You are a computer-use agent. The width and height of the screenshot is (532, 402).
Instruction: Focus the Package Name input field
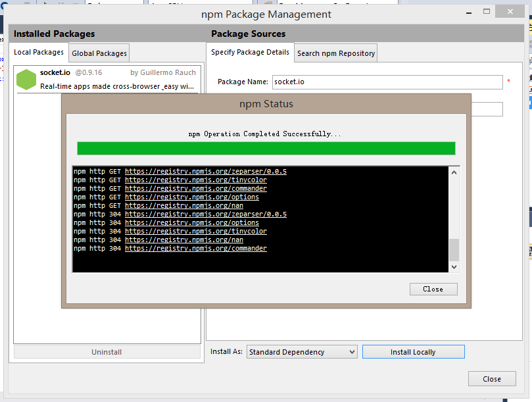(387, 82)
